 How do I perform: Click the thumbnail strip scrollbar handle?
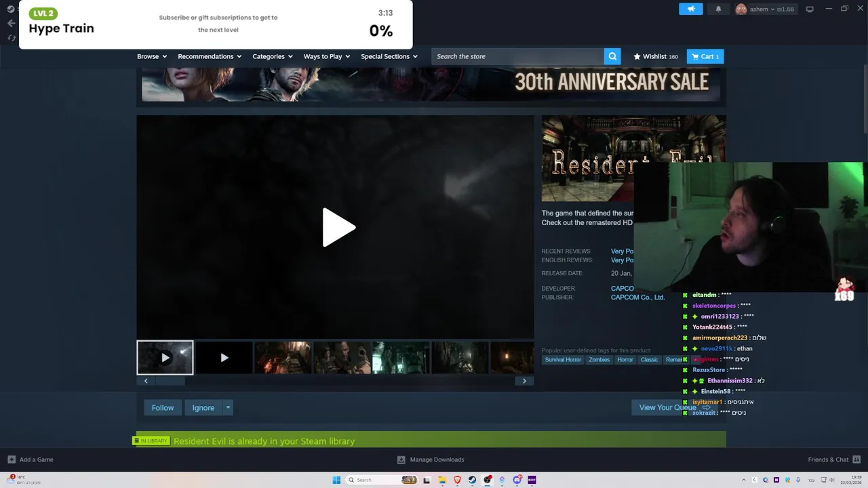click(x=170, y=381)
